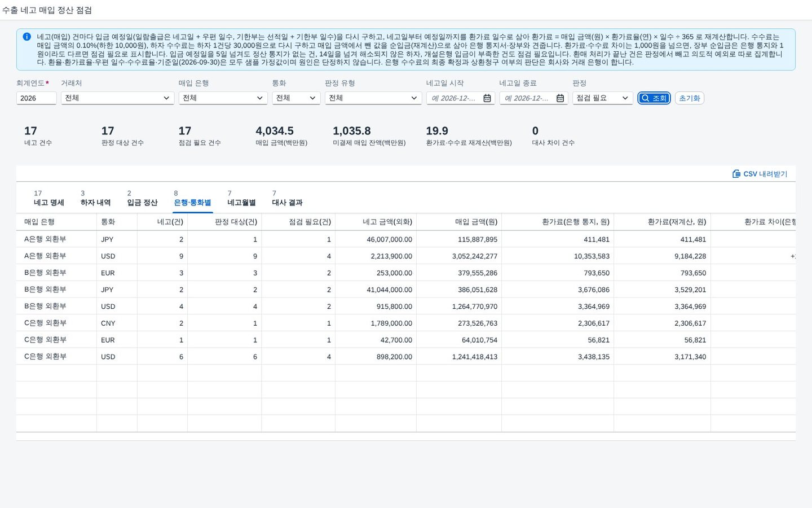Click the 환가료(은행 통지, 원) column header
Viewport: 812px width, 508px height.
pyautogui.click(x=558, y=222)
